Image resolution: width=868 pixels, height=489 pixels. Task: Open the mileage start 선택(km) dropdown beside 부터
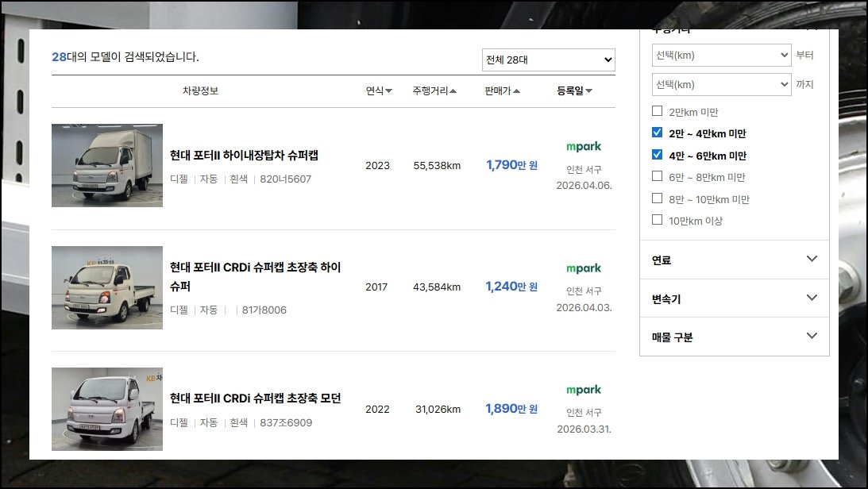click(721, 56)
